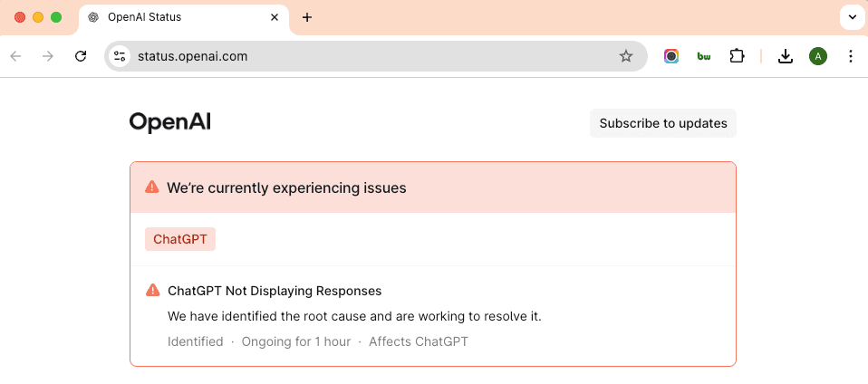Viewport: 868px width, 384px height.
Task: Click the green maximize window button
Action: (56, 17)
